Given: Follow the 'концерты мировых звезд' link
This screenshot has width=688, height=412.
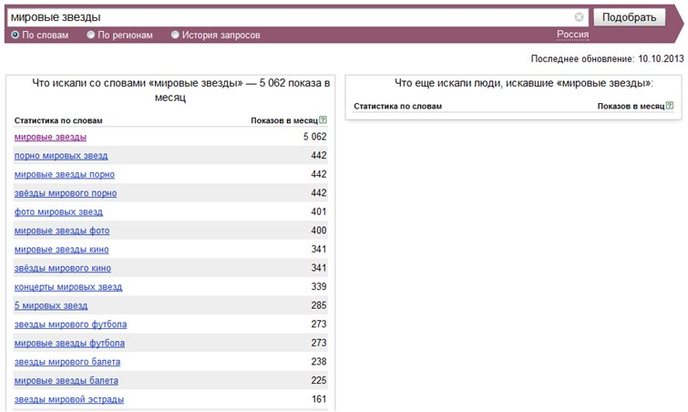Looking at the screenshot, I should tap(68, 287).
